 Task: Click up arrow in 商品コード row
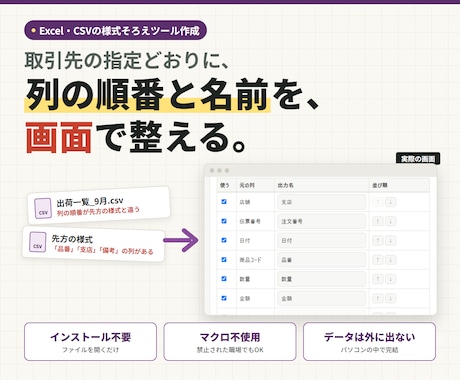[x=378, y=260]
